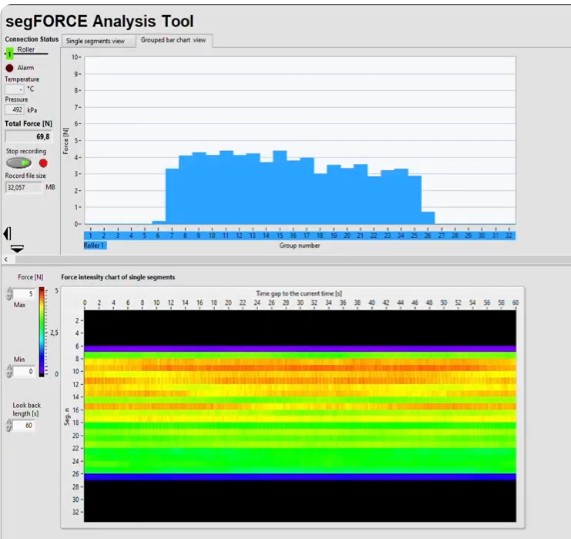Viewport: 571px width, 539px height.
Task: Click the Look back length value field
Action: click(x=23, y=425)
